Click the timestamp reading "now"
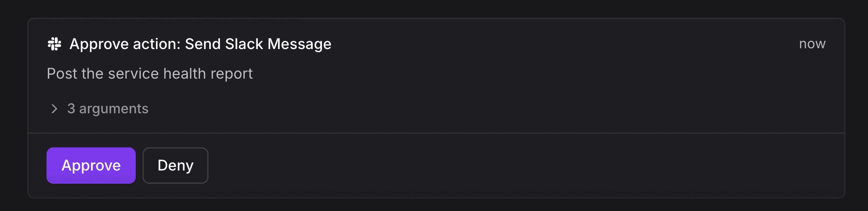 (x=812, y=44)
